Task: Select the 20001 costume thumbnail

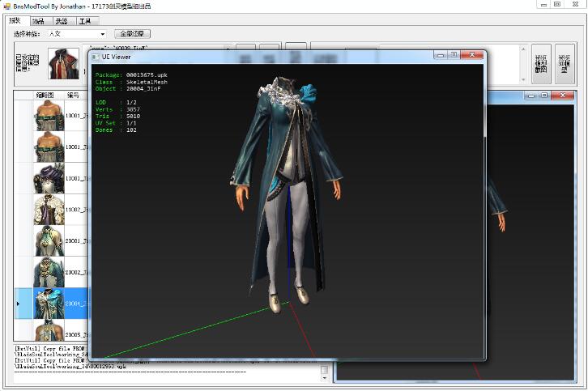Action: [49, 240]
